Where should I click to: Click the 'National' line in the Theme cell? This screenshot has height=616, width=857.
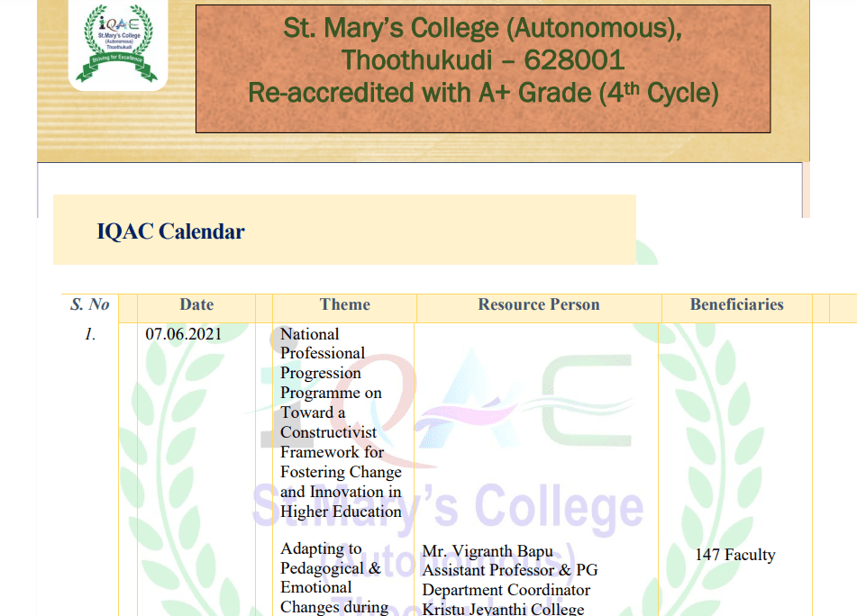coord(310,334)
